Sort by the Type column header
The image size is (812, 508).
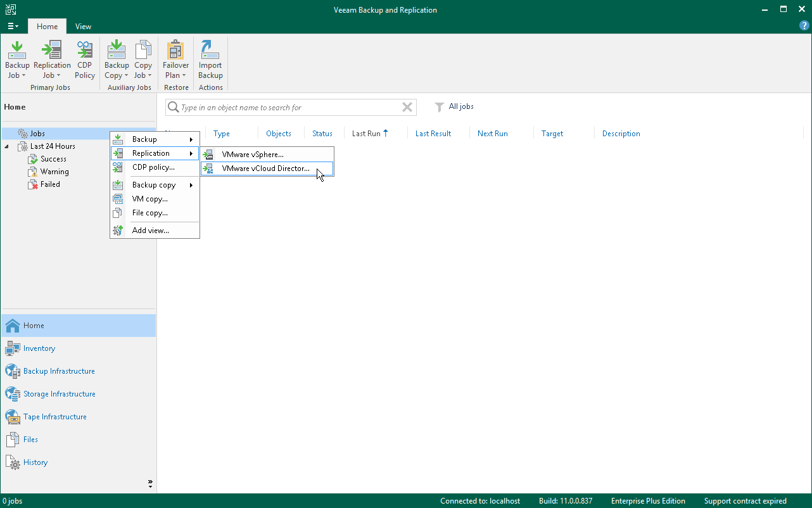point(222,134)
